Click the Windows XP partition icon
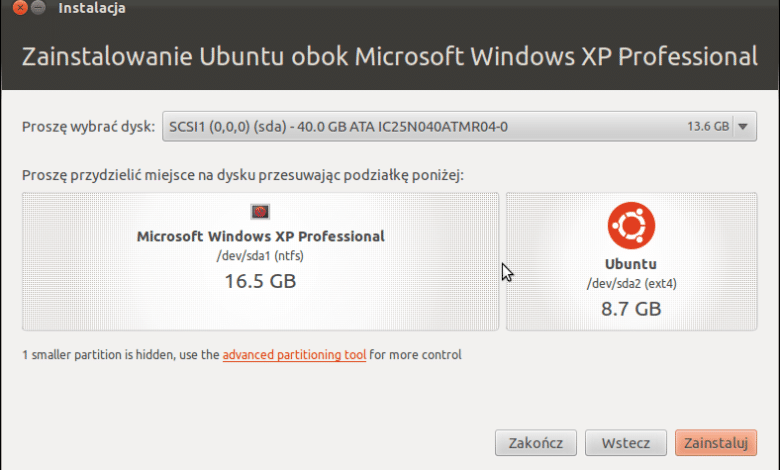The image size is (780, 470). 260,212
